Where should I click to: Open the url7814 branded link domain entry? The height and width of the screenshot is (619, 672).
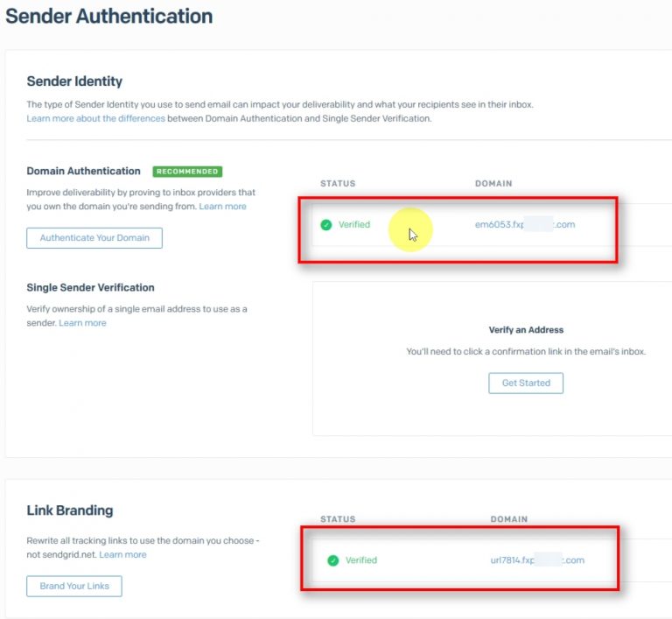(x=536, y=560)
